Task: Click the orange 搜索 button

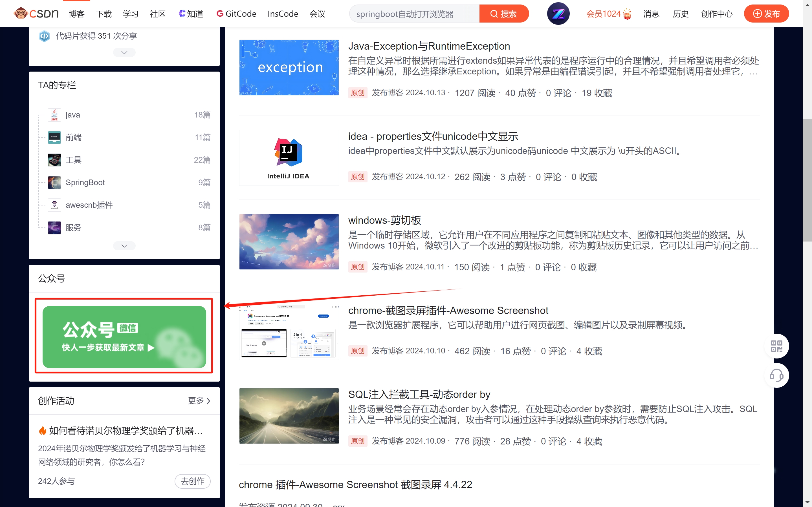Action: tap(504, 14)
